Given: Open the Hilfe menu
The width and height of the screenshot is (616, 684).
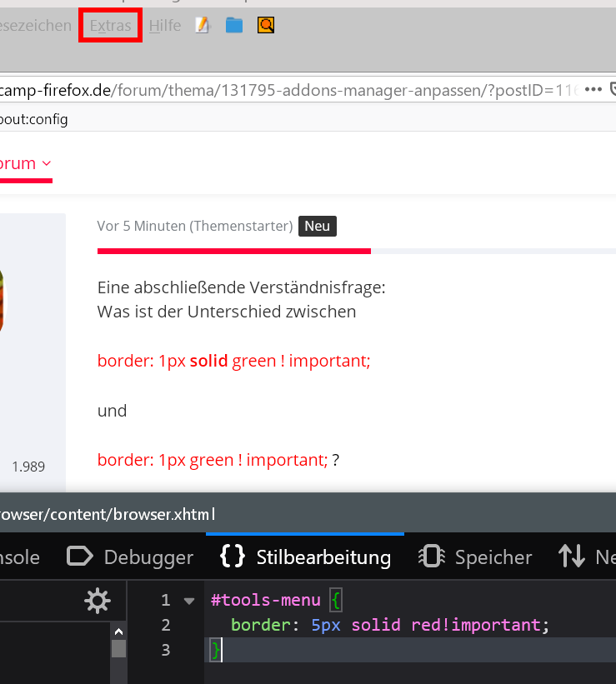Looking at the screenshot, I should (165, 26).
